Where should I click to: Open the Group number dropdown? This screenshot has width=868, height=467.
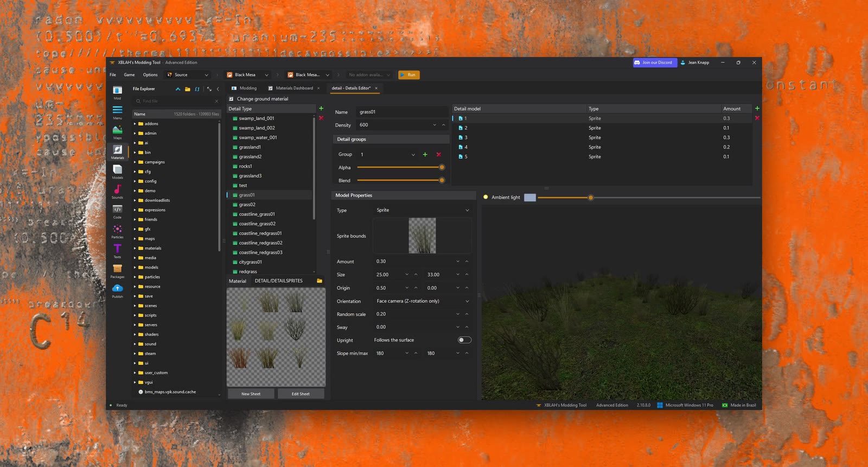pos(387,155)
